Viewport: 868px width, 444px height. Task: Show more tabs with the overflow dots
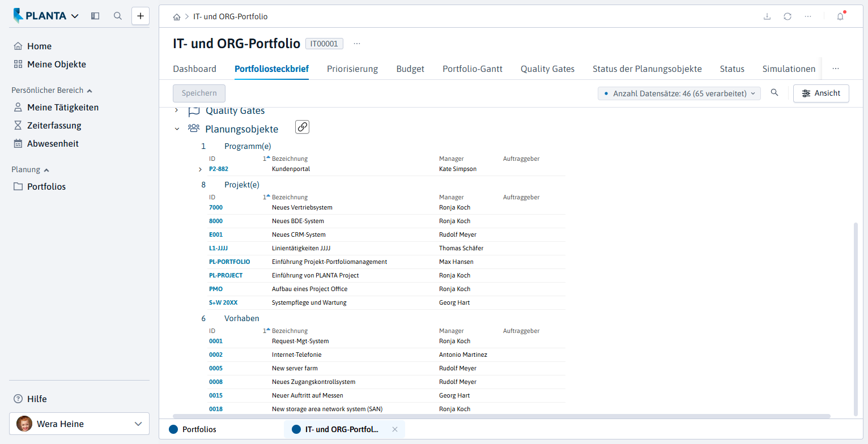[x=836, y=69]
